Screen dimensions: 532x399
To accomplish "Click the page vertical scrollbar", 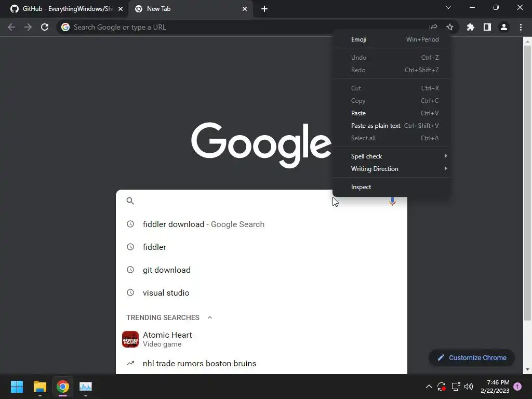I will (x=527, y=183).
